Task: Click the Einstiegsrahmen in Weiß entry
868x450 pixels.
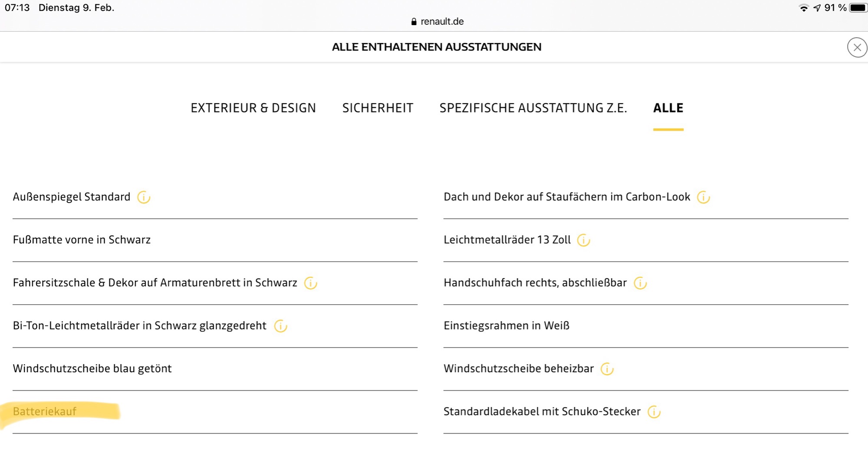Action: tap(506, 326)
